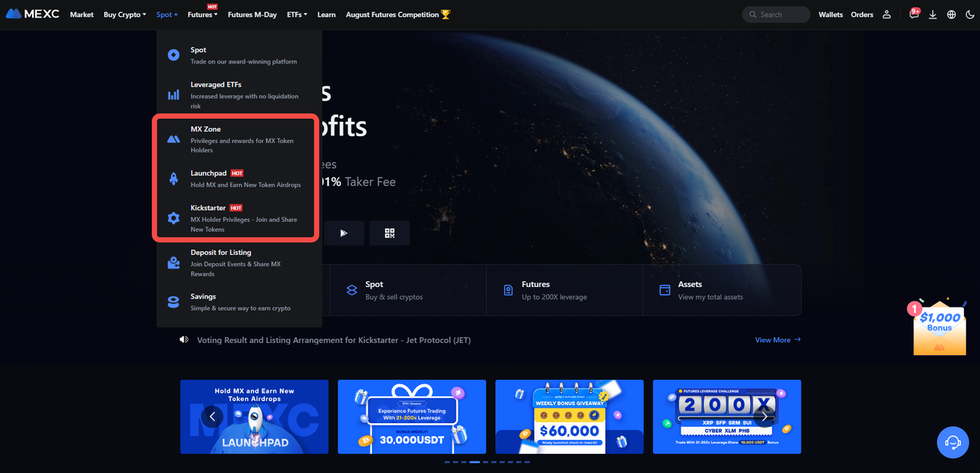Open the user profile icon
The height and width of the screenshot is (473, 980).
click(887, 15)
